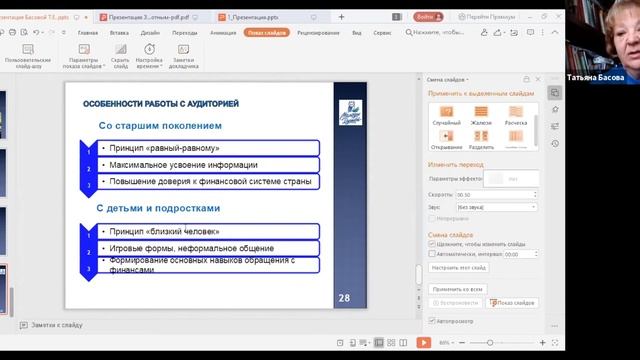Click slide transition icon in right sidebar
This screenshot has width=640, height=360.
click(x=555, y=93)
